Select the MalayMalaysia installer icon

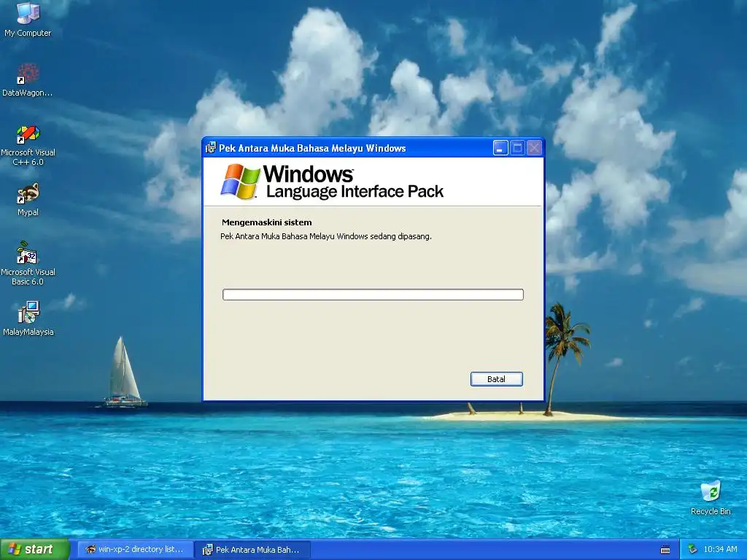[x=28, y=318]
